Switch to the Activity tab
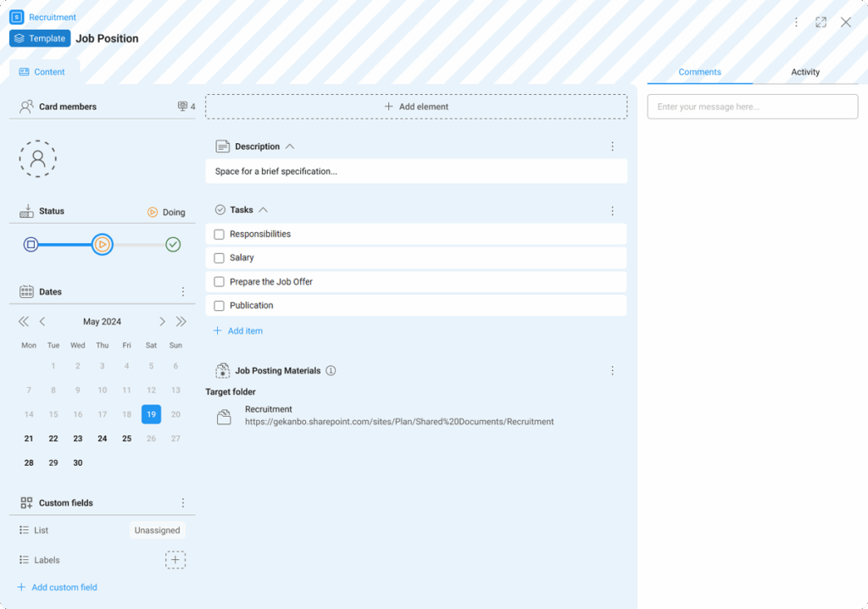Viewport: 868px width, 609px height. 804,72
